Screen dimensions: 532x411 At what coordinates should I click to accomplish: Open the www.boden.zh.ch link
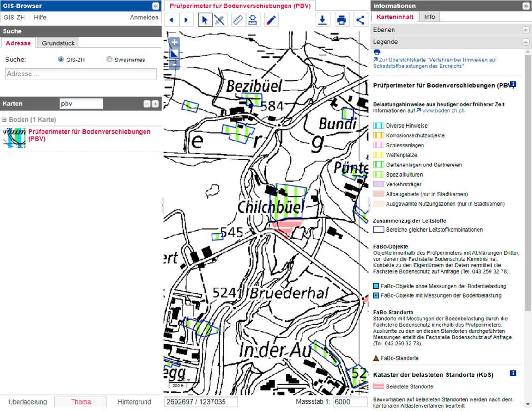tap(442, 111)
